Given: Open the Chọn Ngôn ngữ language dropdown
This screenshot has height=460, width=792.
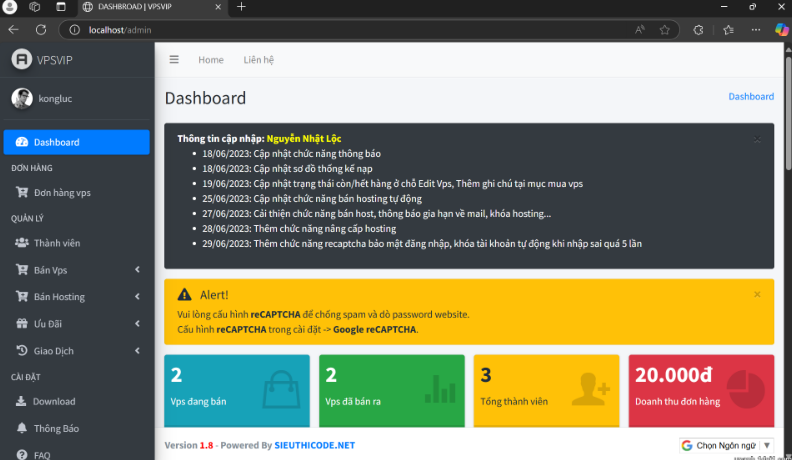Looking at the screenshot, I should point(726,445).
